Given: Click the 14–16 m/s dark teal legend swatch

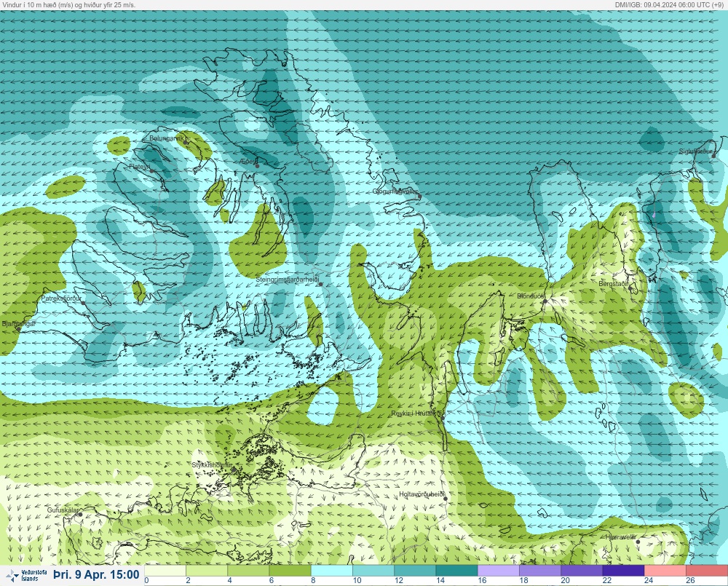Looking at the screenshot, I should (457, 570).
